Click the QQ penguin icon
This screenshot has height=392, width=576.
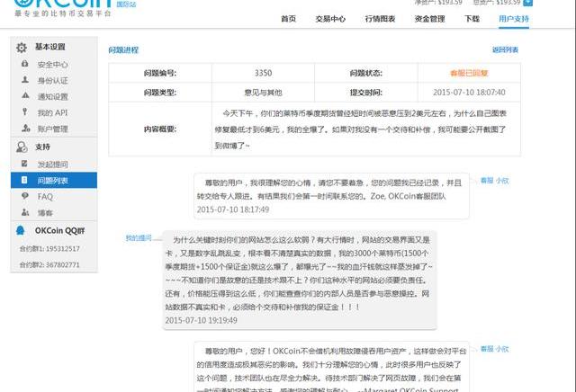(x=22, y=230)
